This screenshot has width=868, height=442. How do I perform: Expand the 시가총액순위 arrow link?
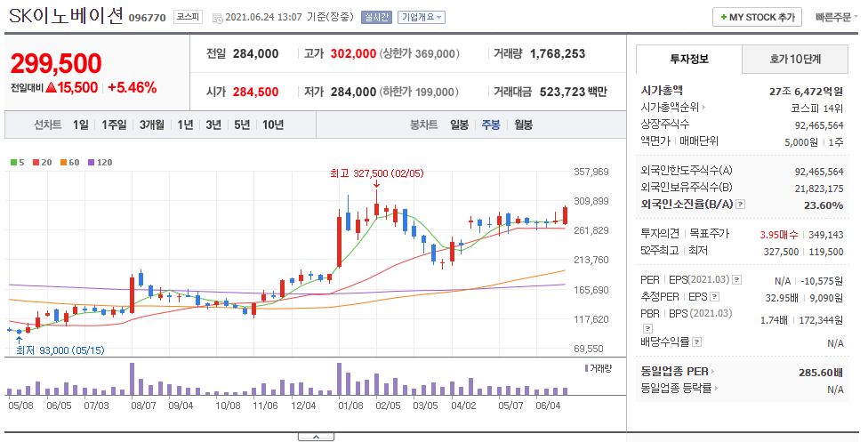point(703,108)
